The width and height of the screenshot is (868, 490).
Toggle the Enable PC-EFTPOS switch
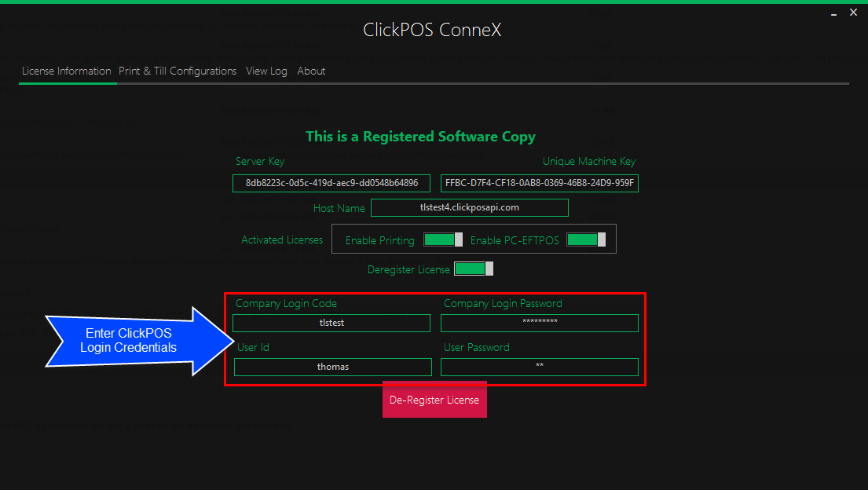(586, 240)
